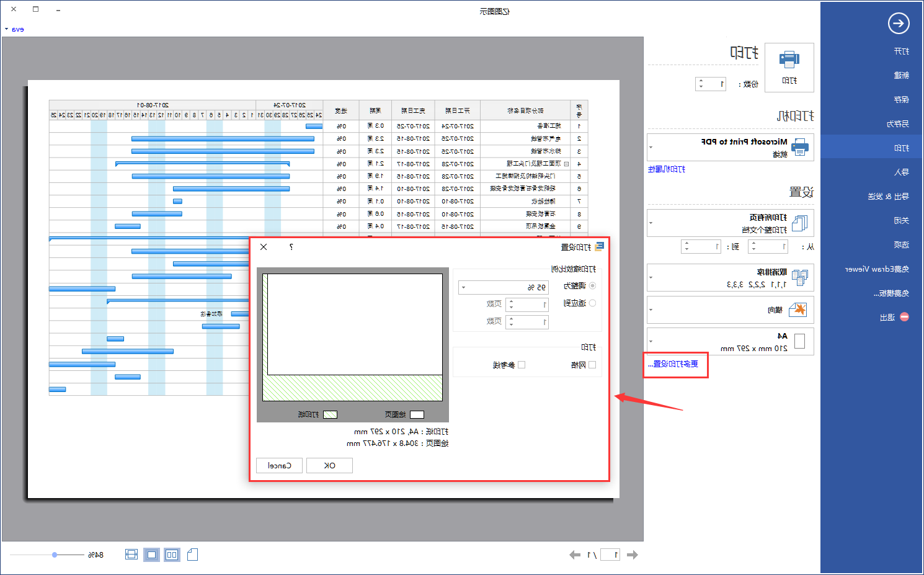Click the preview zoom slider handle

coord(55,555)
